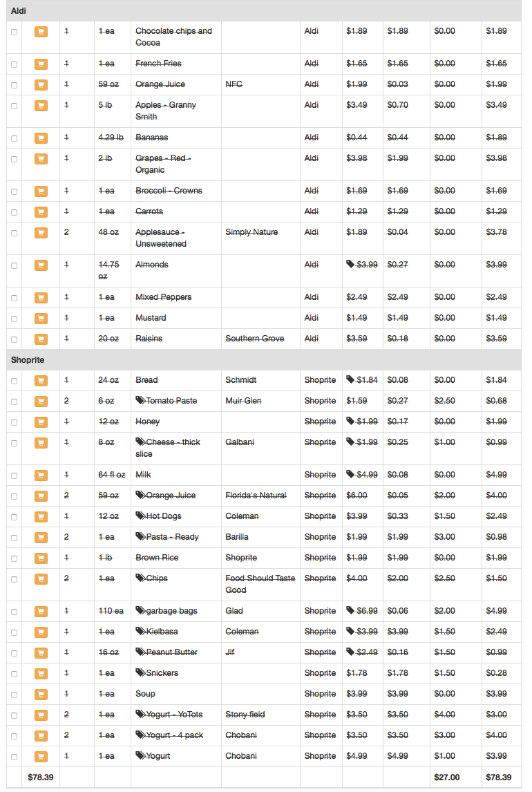Click coupon tag icon beside Peanut Butter
The height and width of the screenshot is (792, 532).
click(140, 652)
